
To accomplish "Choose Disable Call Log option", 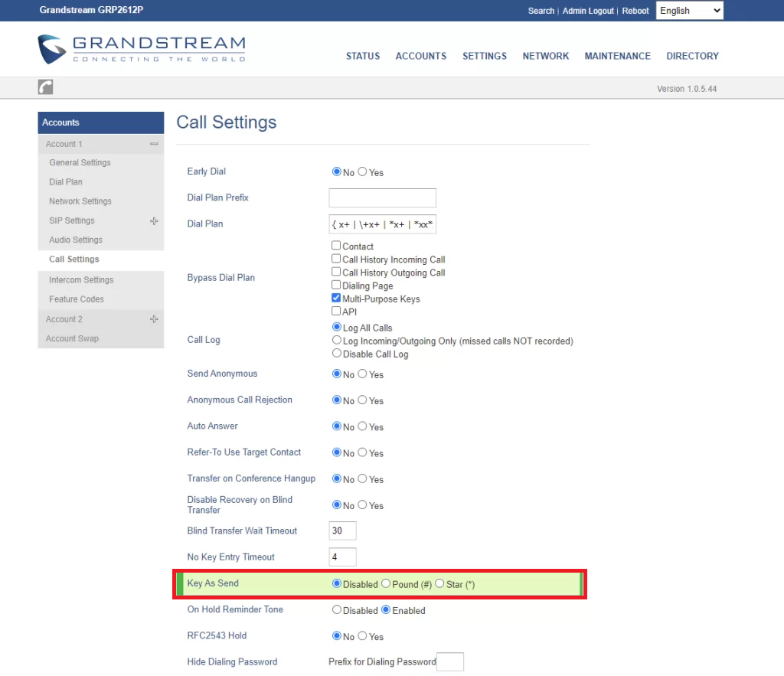I will tap(337, 354).
